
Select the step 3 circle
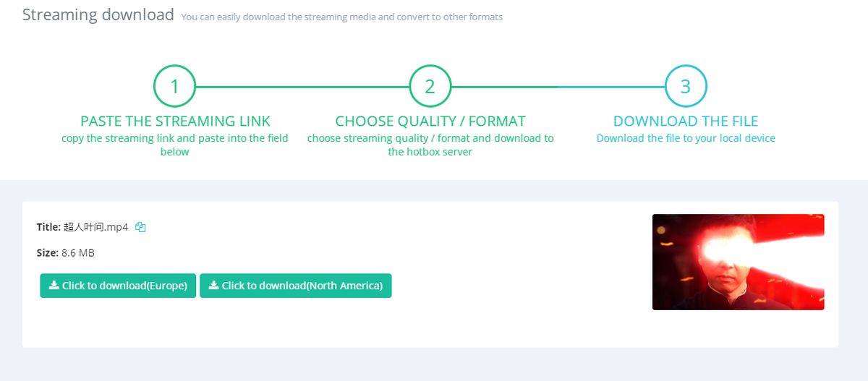(x=686, y=87)
